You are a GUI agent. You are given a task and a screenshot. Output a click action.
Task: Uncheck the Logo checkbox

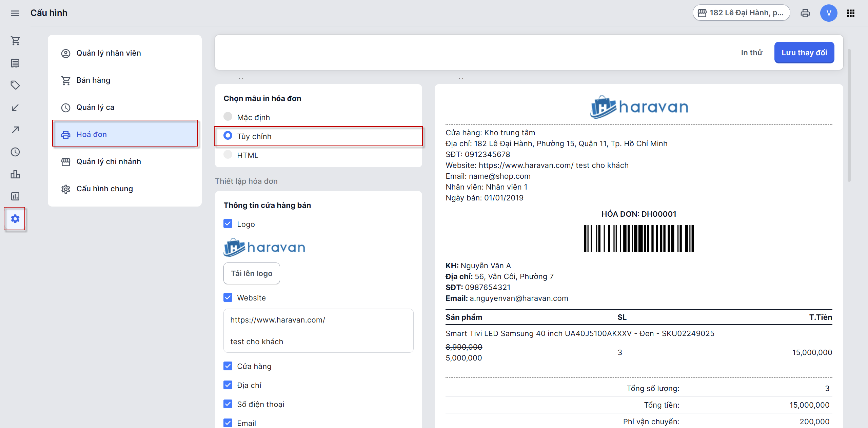(228, 224)
